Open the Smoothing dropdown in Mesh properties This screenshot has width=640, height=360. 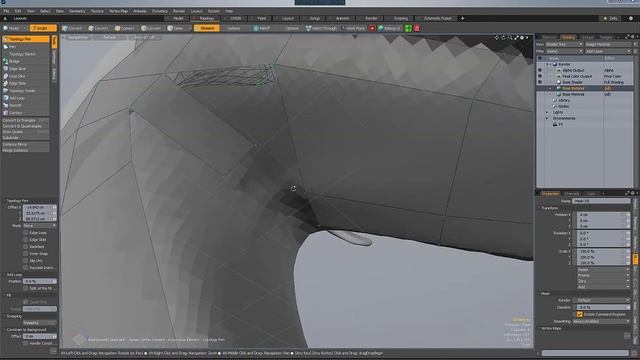(x=601, y=321)
